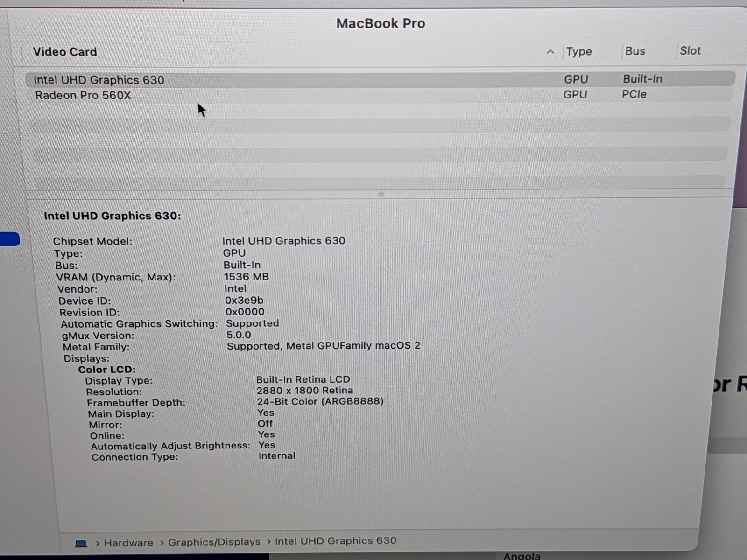Screen dimensions: 747x560
Task: Click the Display Type value Built-In Retina LCD
Action: (303, 379)
